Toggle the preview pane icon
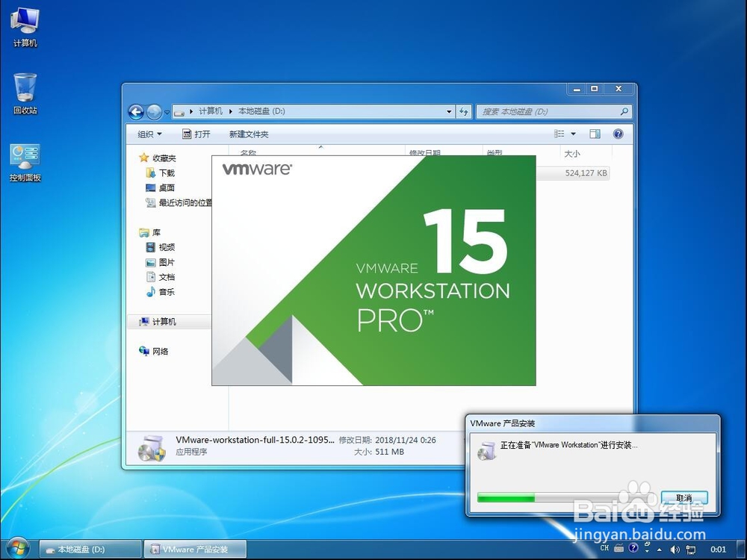747x560 pixels. pos(595,134)
